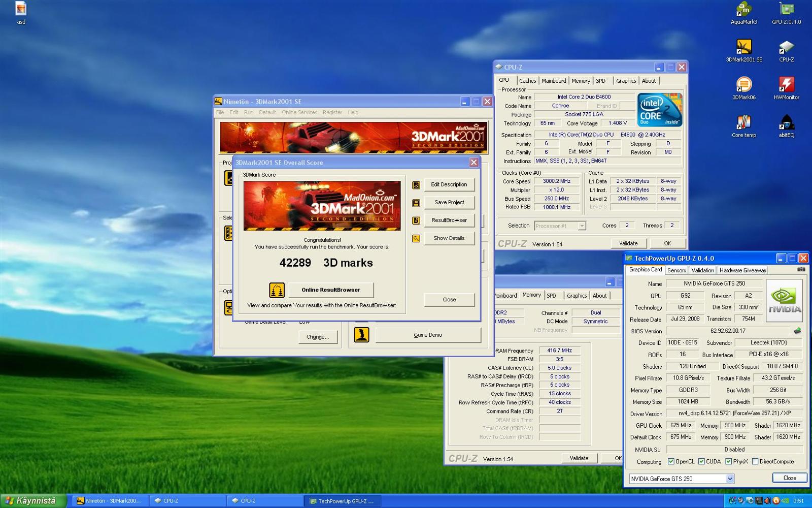Open the Sensors tab in GPU-Z
812x508 pixels.
point(676,270)
